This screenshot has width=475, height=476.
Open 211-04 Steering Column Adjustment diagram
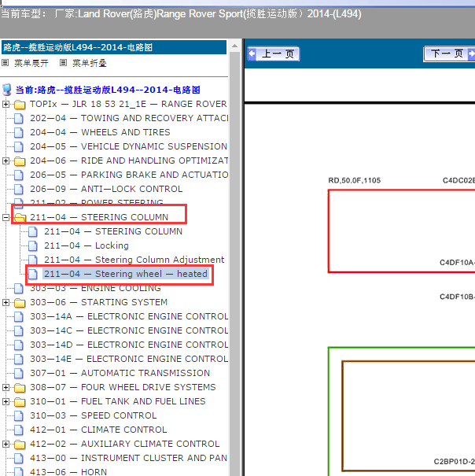coord(134,260)
